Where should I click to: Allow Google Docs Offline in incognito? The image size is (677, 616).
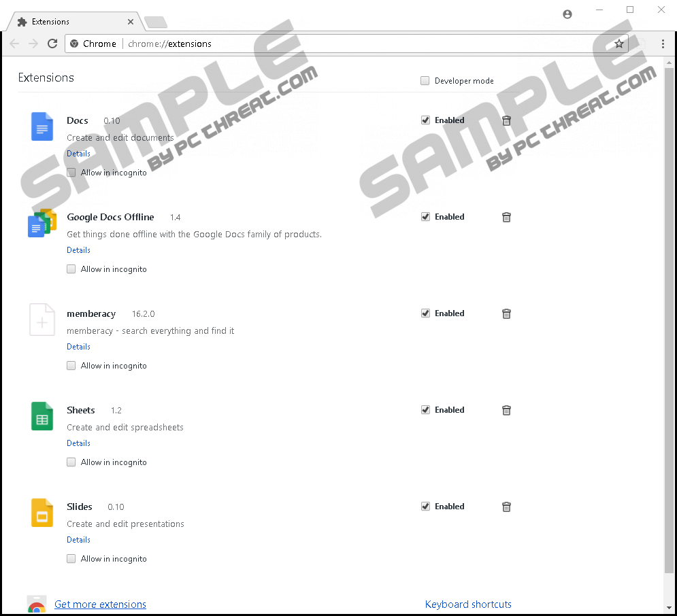[71, 269]
